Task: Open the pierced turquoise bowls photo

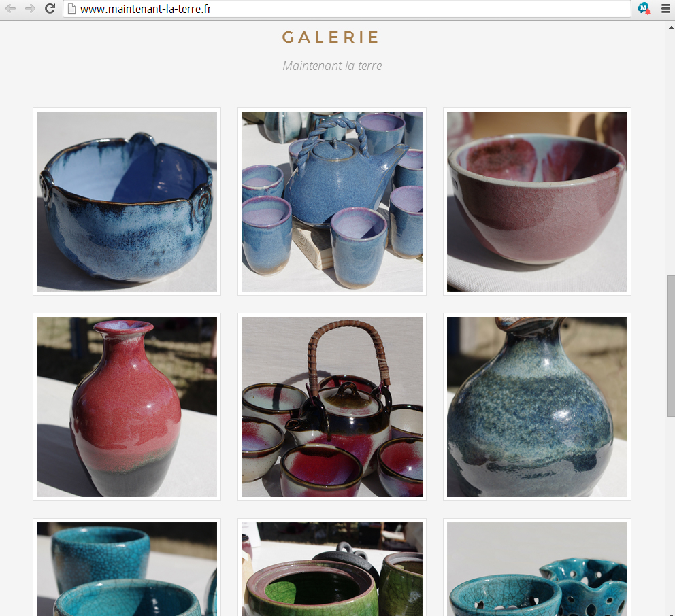Action: [538, 568]
